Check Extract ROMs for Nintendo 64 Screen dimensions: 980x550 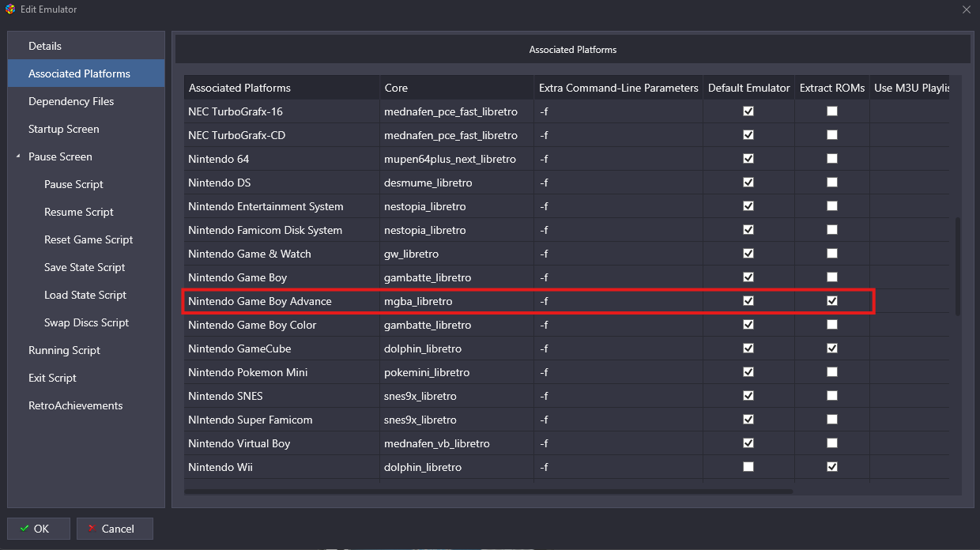coord(832,159)
